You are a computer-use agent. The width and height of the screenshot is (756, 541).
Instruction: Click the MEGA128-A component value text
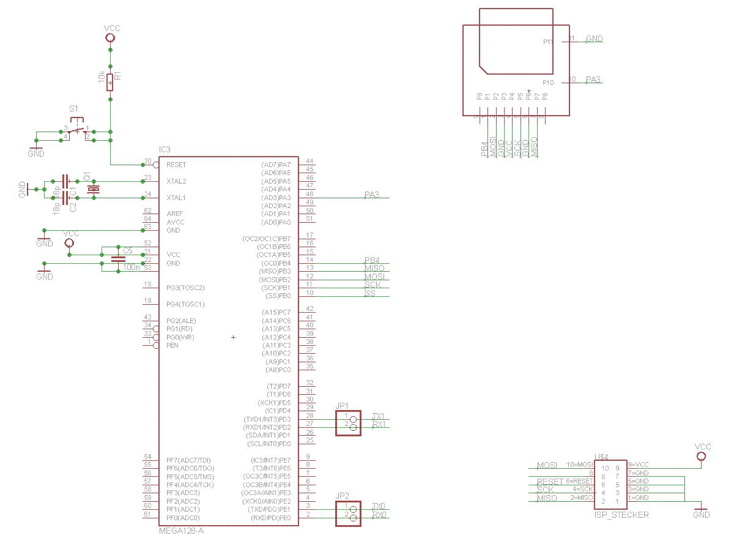[181, 531]
